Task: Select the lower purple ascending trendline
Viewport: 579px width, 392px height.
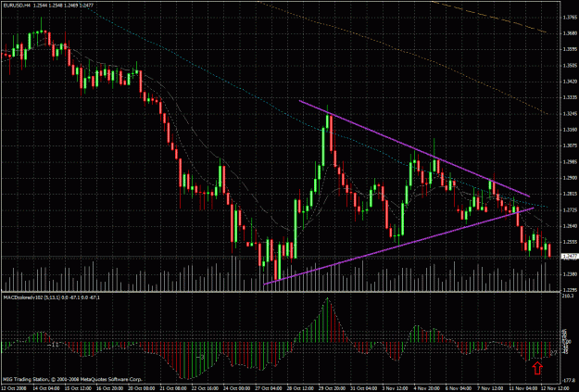Action: coord(398,247)
